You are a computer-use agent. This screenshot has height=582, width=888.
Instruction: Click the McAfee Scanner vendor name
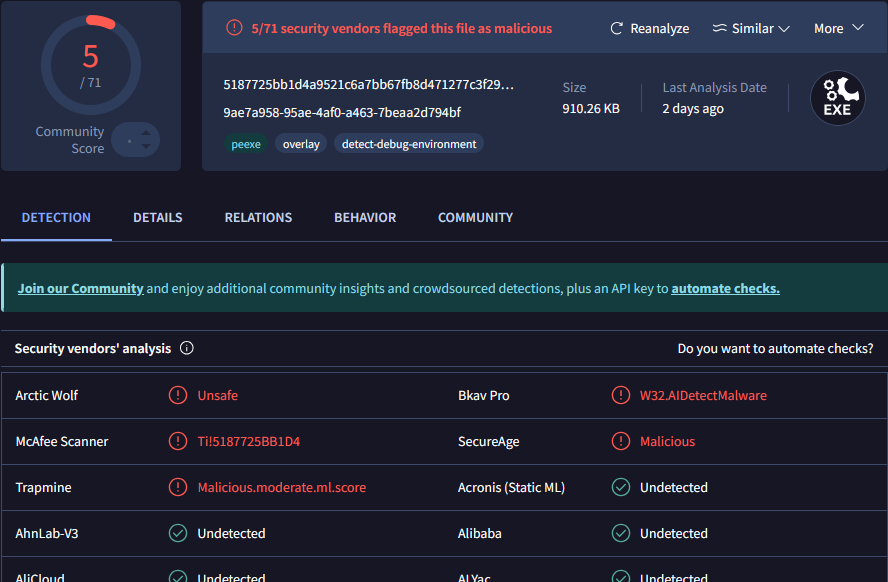pos(62,441)
